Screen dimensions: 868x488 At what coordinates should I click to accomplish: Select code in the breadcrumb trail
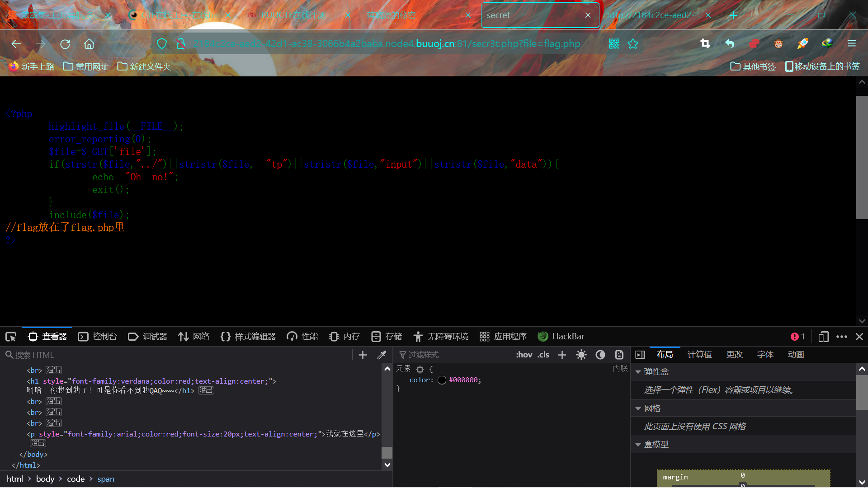click(76, 479)
